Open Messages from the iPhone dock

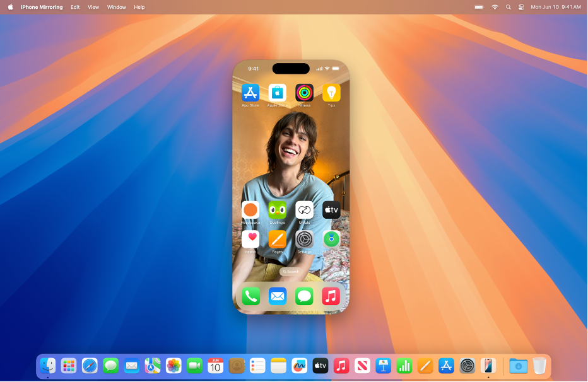tap(303, 296)
